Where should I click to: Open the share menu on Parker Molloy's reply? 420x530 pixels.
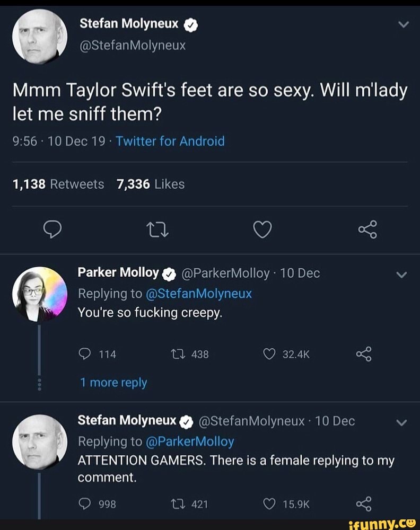pos(364,354)
